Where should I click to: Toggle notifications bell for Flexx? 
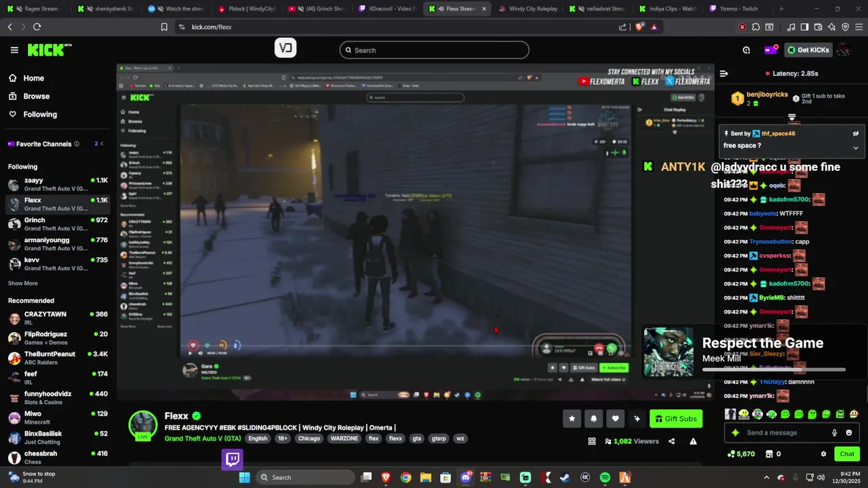pos(593,418)
